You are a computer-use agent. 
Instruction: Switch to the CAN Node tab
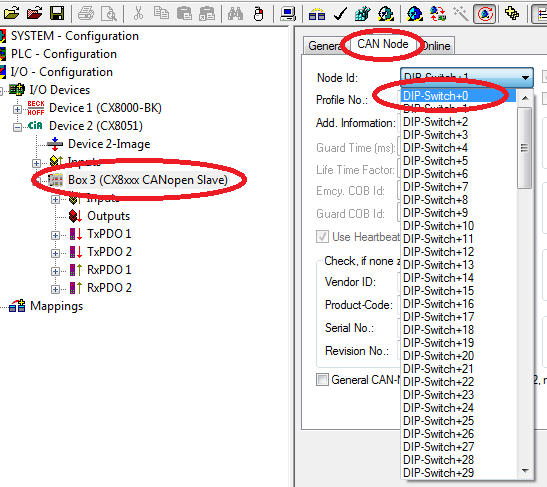(x=383, y=44)
